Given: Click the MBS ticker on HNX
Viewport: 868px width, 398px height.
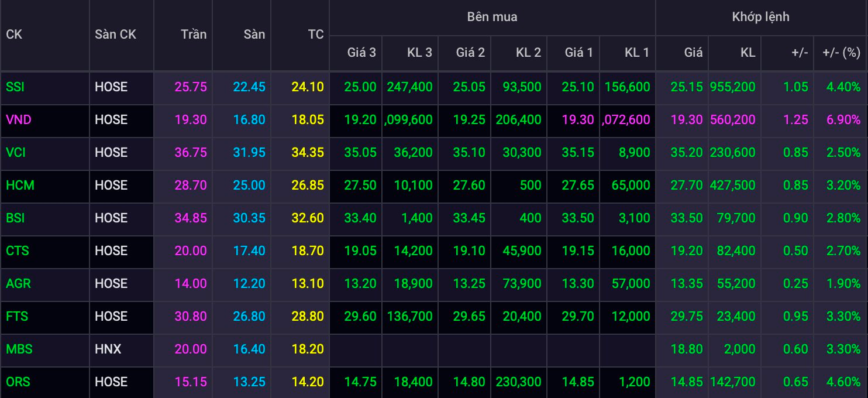Looking at the screenshot, I should tap(19, 349).
